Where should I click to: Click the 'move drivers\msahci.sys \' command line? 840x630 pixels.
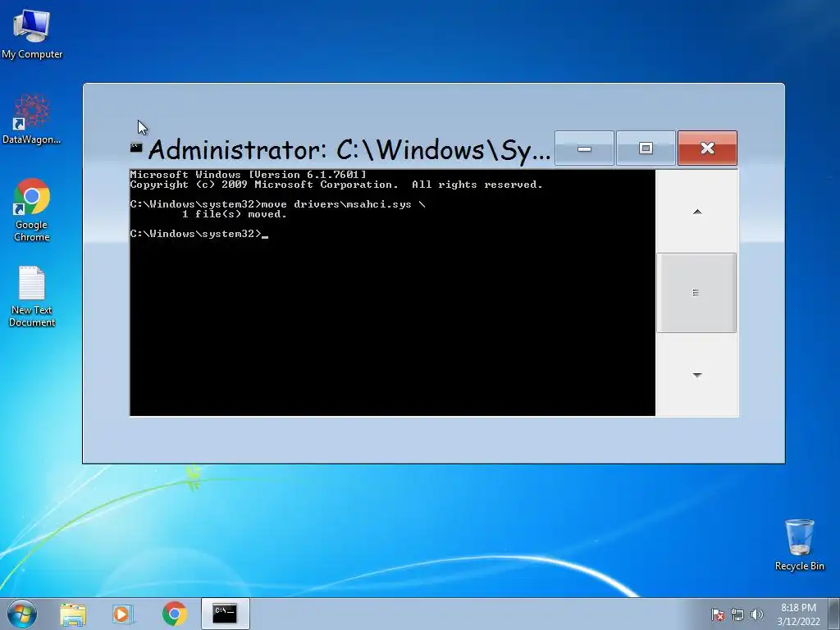pyautogui.click(x=277, y=204)
